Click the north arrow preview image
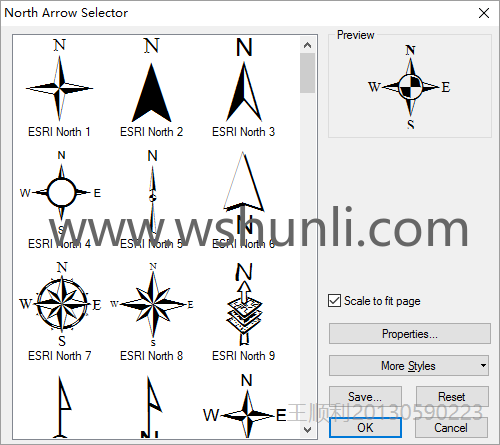This screenshot has height=445, width=500. [410, 87]
